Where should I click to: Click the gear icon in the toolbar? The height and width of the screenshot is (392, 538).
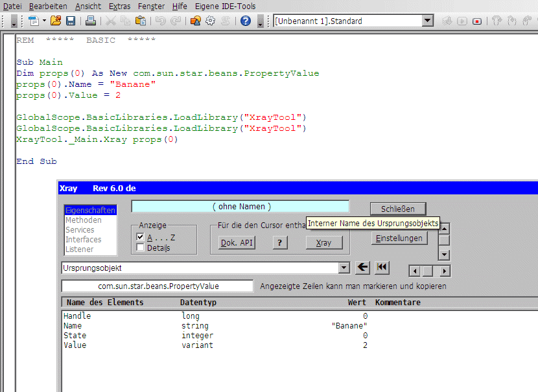(210, 21)
